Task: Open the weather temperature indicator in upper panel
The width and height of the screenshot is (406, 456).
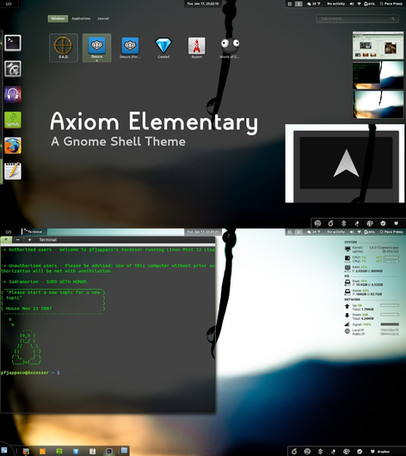Action: [x=313, y=4]
